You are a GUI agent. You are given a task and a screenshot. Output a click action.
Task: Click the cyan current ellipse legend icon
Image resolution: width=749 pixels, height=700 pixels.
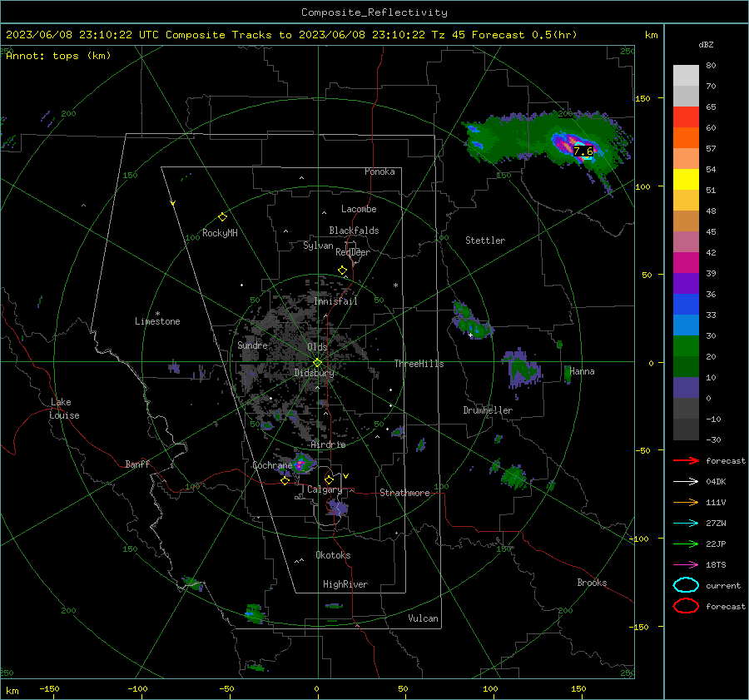686,585
